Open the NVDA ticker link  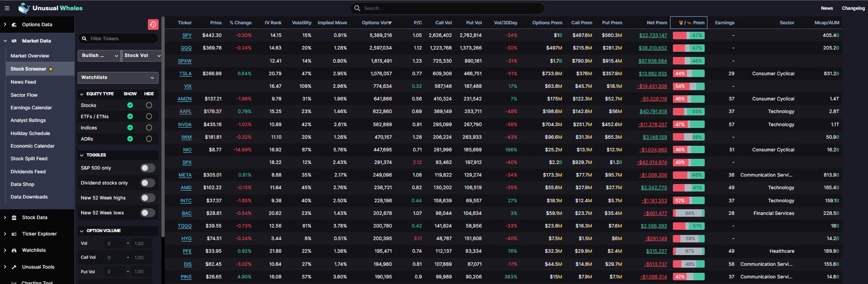tap(185, 125)
